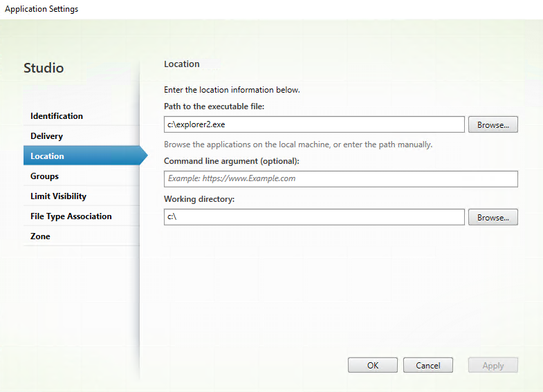This screenshot has width=543, height=392.
Task: Switch to the Delivery tab
Action: 46,136
